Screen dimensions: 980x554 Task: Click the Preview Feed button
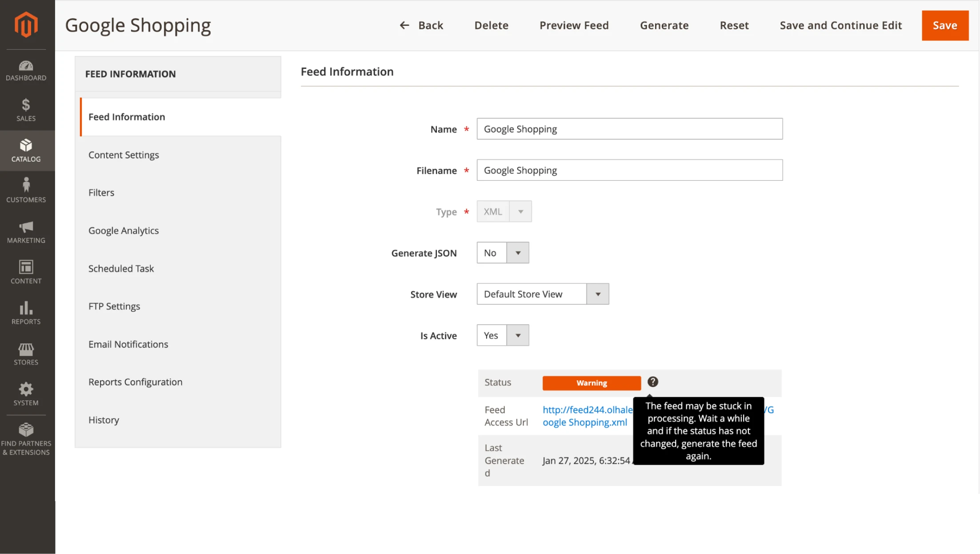[574, 25]
